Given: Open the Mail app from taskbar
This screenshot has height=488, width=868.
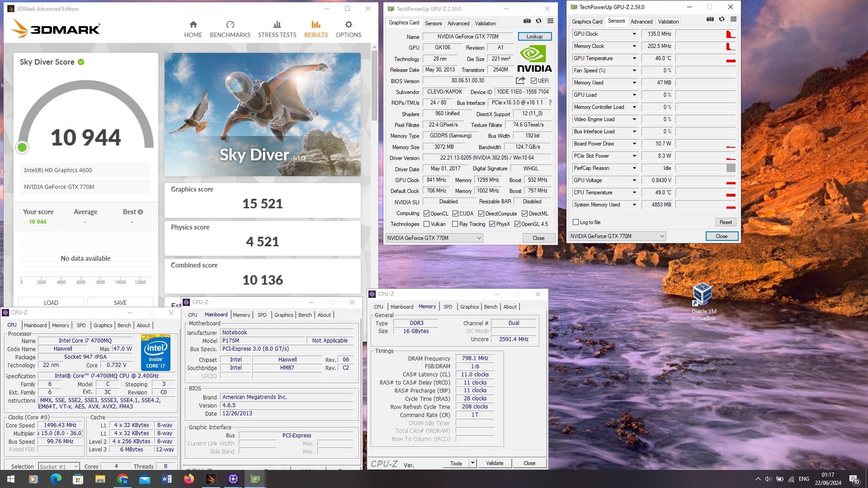Looking at the screenshot, I should 144,479.
